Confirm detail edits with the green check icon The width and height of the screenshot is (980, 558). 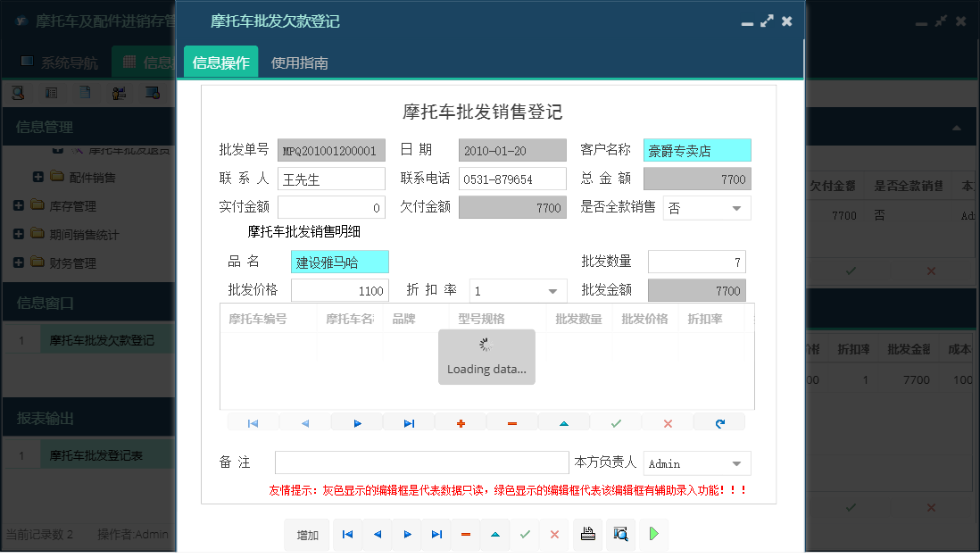tap(616, 421)
